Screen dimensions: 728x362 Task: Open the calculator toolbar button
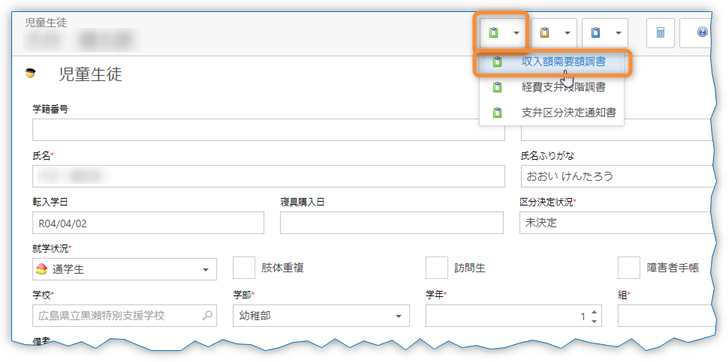point(660,33)
